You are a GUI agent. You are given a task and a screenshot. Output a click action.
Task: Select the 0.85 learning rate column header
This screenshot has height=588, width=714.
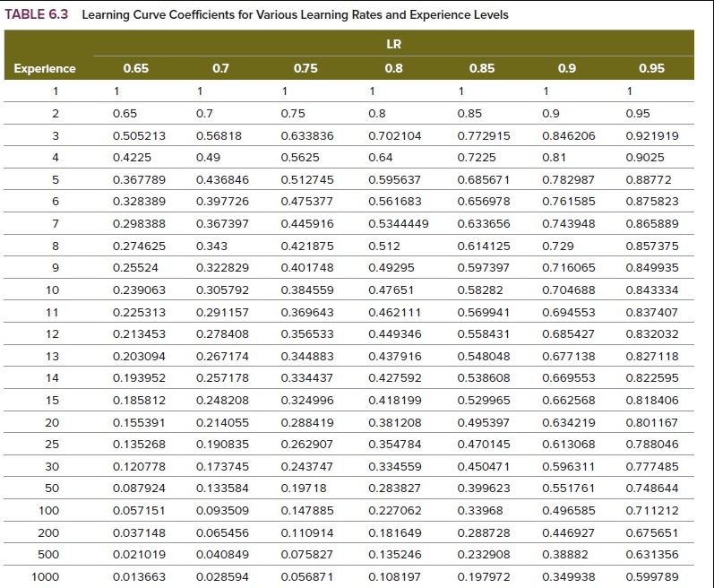(x=482, y=68)
